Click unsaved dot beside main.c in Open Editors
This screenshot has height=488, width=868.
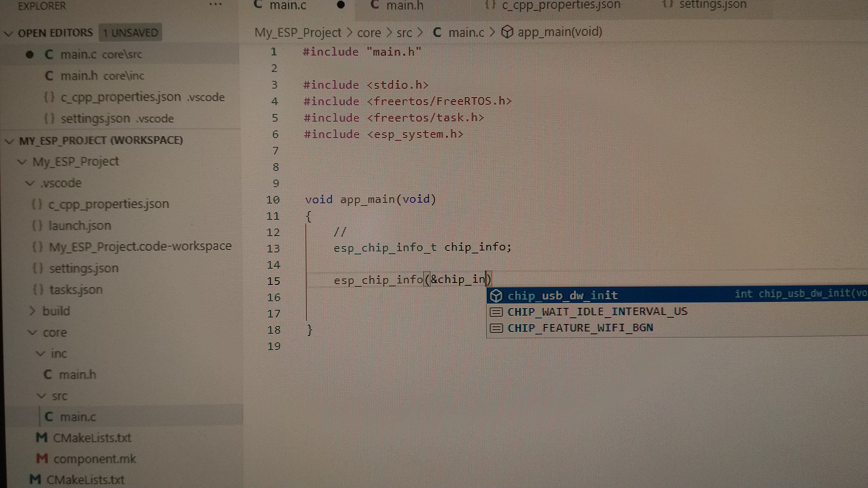pyautogui.click(x=30, y=54)
